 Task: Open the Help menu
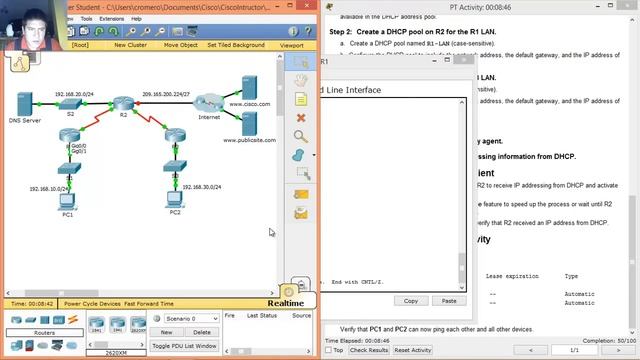tap(136, 19)
